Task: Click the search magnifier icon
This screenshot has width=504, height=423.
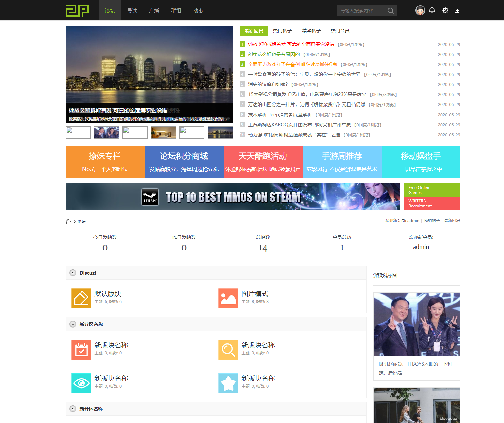Action: (390, 11)
